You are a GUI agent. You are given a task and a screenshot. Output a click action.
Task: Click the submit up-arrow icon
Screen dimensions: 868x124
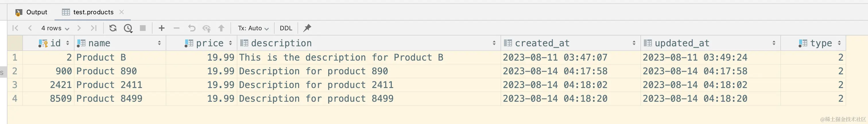pyautogui.click(x=221, y=28)
